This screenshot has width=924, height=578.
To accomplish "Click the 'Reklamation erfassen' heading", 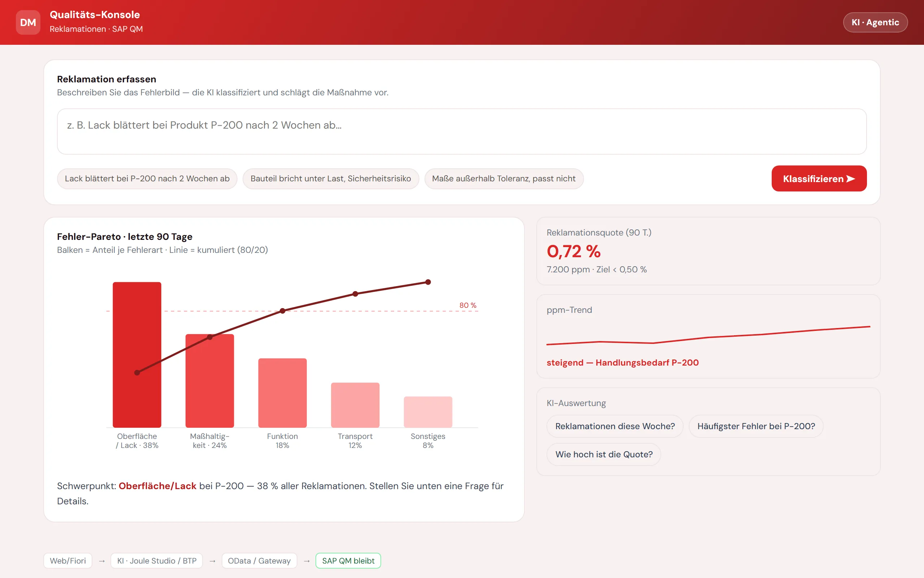I will 106,79.
